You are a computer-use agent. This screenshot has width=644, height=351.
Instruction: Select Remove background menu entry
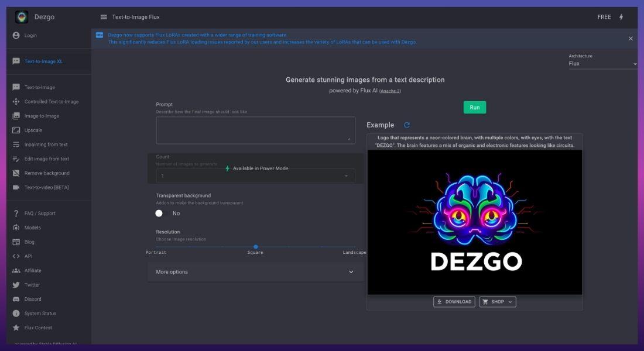(47, 173)
